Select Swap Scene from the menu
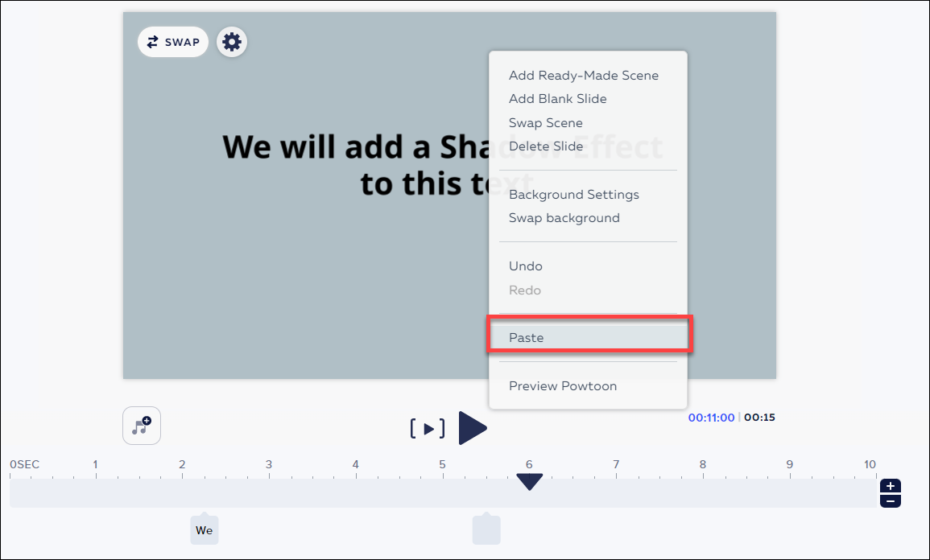This screenshot has height=560, width=930. point(545,122)
